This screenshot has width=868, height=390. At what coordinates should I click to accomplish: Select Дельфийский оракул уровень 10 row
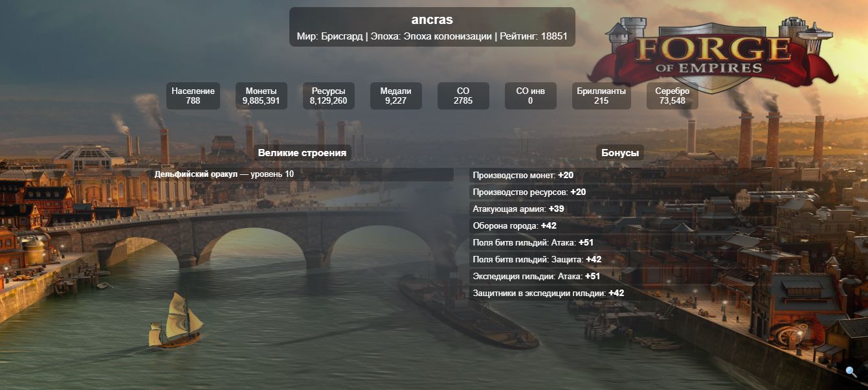[302, 174]
